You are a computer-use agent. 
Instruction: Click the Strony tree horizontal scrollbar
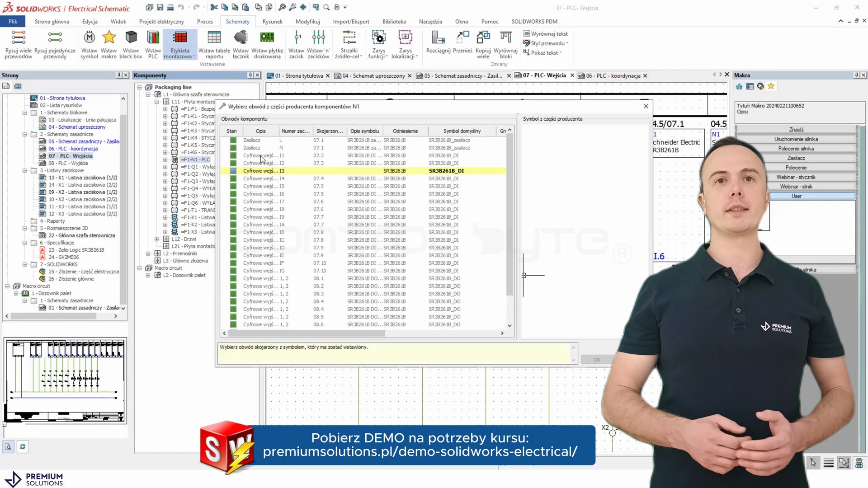click(53, 316)
